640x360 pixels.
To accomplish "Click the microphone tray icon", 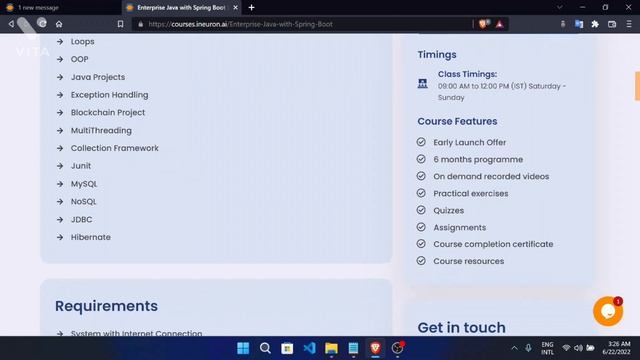I will [x=528, y=348].
